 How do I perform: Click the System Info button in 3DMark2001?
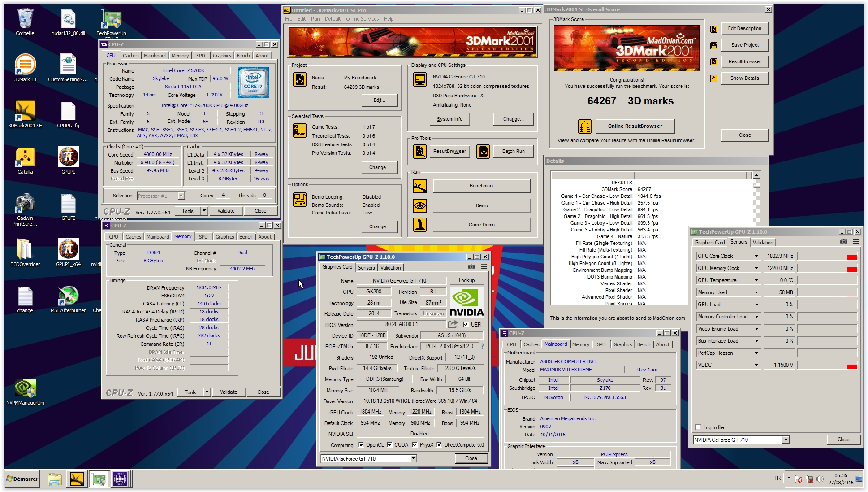coord(449,119)
